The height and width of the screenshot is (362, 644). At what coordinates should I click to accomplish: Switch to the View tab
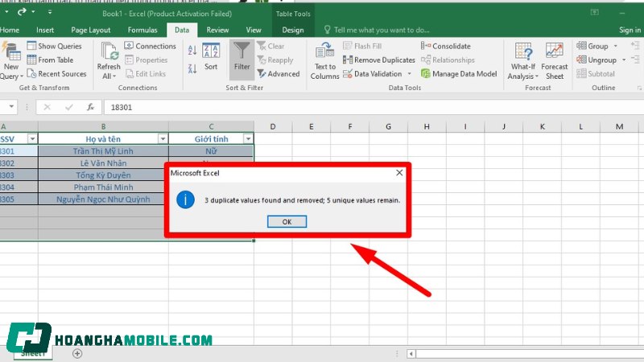point(254,30)
